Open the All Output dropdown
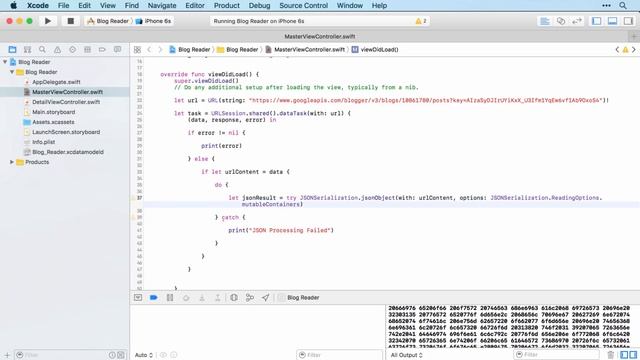Screen dimensions: 640x360 [x=406, y=355]
